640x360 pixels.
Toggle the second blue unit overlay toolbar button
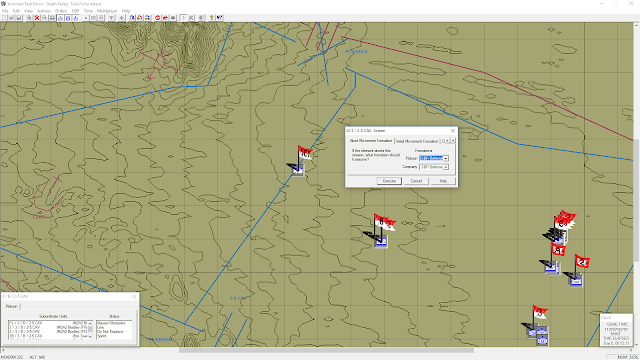click(x=68, y=18)
